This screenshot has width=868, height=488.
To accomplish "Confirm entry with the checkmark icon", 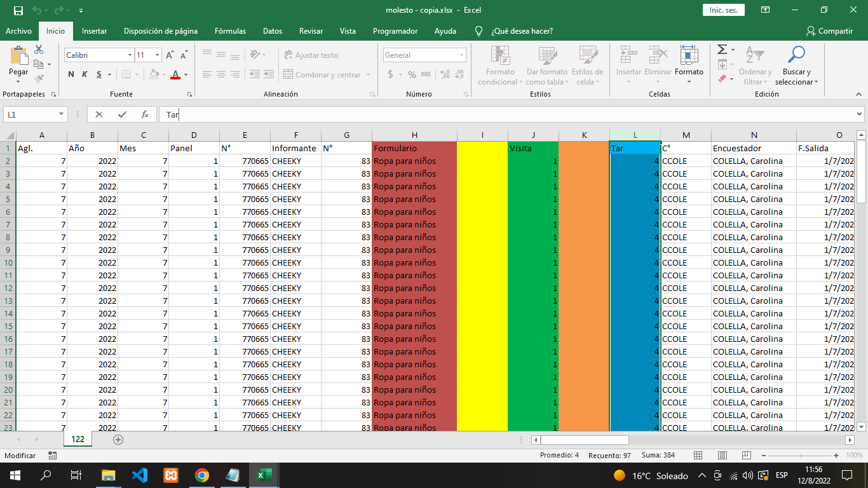I will pyautogui.click(x=122, y=114).
